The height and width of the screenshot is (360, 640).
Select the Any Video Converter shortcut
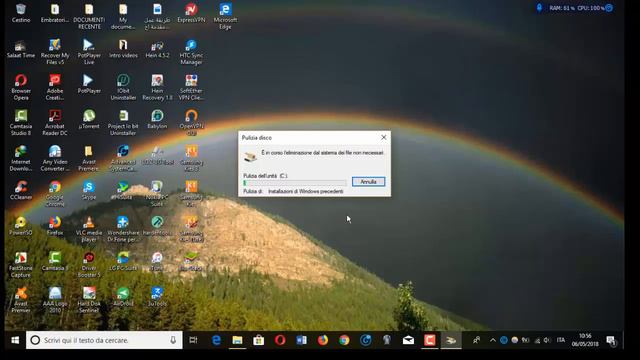click(x=55, y=158)
